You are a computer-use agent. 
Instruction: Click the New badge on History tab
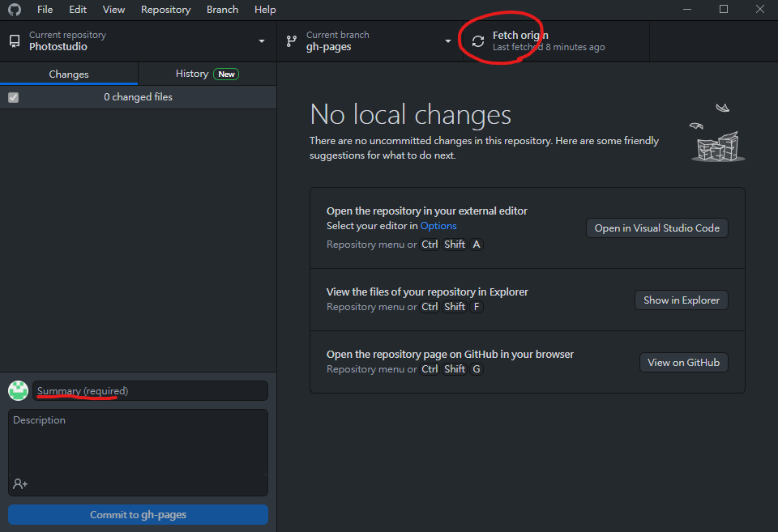[x=226, y=74]
